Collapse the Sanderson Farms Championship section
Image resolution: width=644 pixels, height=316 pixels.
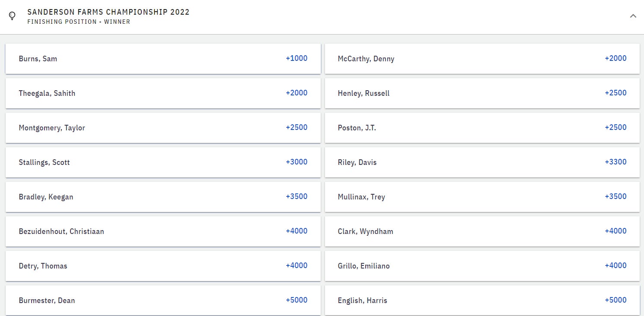click(x=633, y=16)
